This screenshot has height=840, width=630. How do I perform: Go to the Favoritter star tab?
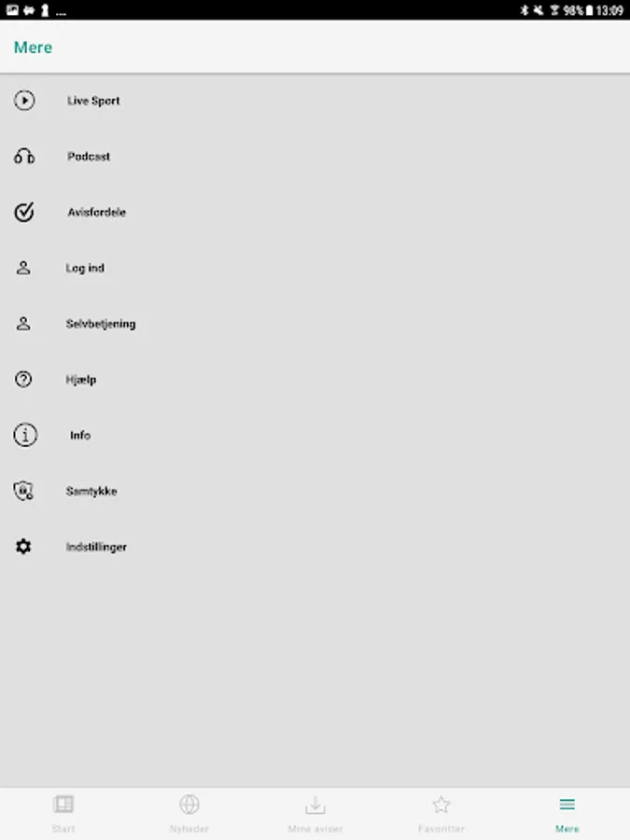tap(441, 814)
